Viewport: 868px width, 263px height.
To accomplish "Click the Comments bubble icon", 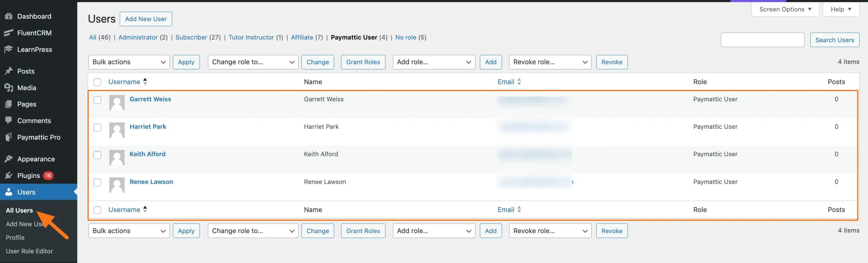I will (9, 120).
